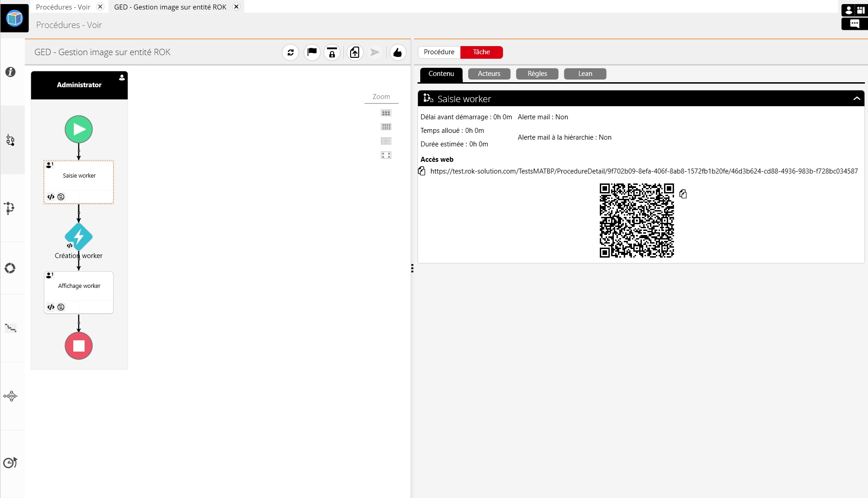868x498 pixels.
Task: Click the refresh procedure toolbar button
Action: tap(290, 52)
